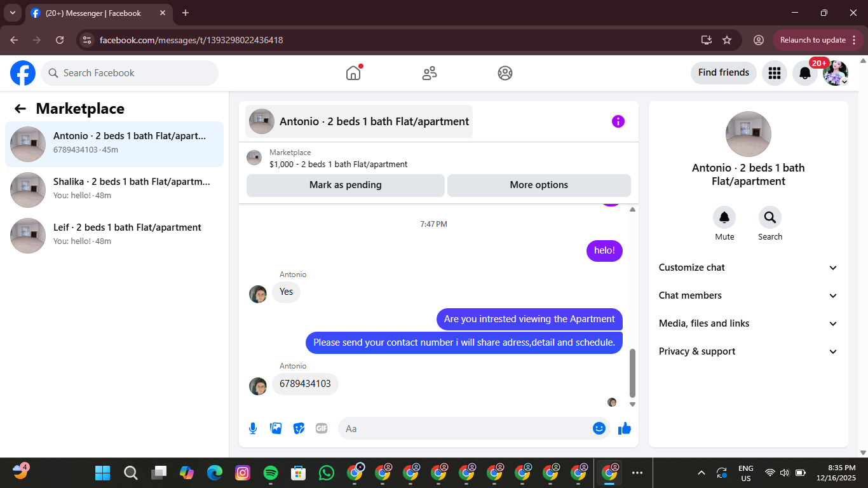Select the Messenger | Facebook browser tab
The width and height of the screenshot is (868, 488).
(98, 13)
